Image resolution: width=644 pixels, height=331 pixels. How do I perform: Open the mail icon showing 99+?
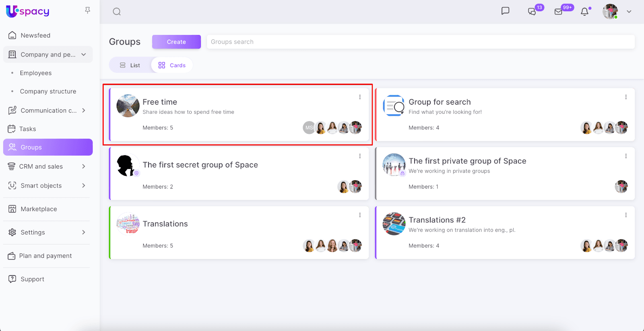[558, 12]
